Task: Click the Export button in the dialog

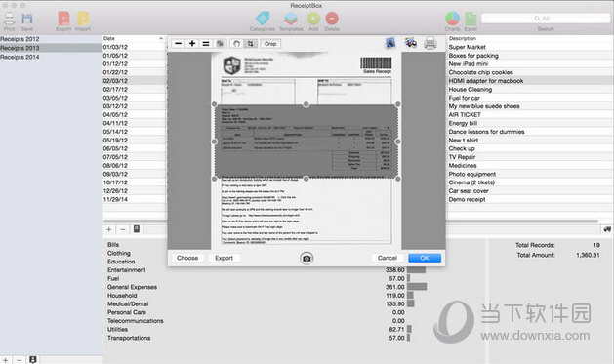Action: click(224, 258)
